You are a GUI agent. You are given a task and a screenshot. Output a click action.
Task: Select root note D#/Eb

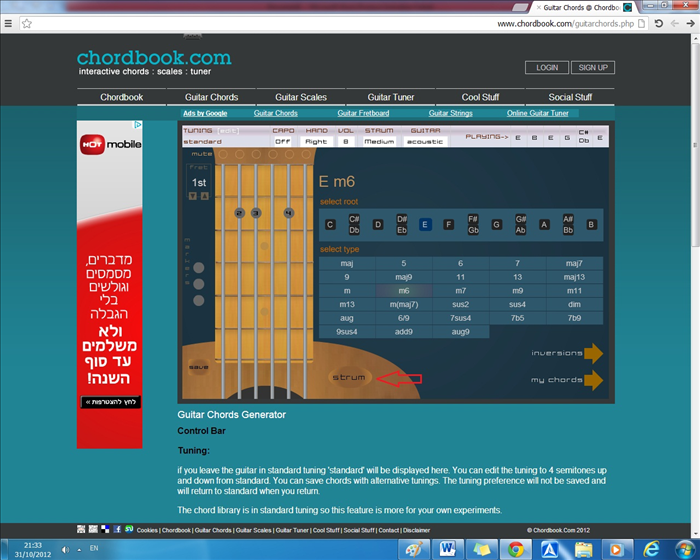[402, 225]
